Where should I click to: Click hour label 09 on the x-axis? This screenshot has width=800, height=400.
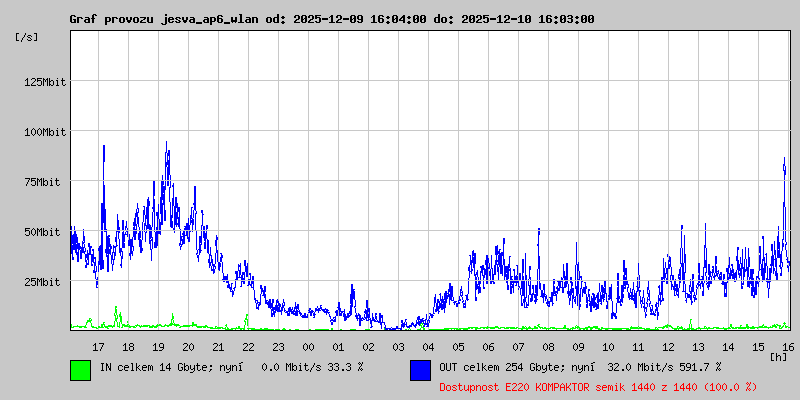coord(578,347)
